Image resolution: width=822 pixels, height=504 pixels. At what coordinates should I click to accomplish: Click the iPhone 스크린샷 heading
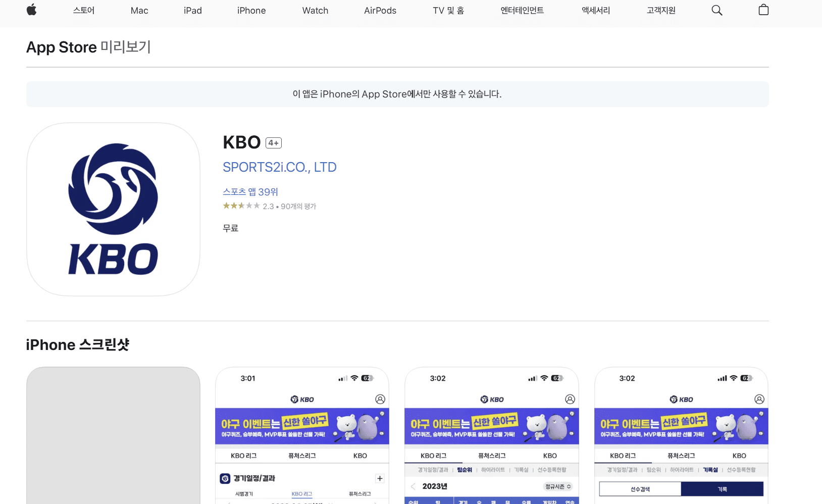(x=78, y=345)
